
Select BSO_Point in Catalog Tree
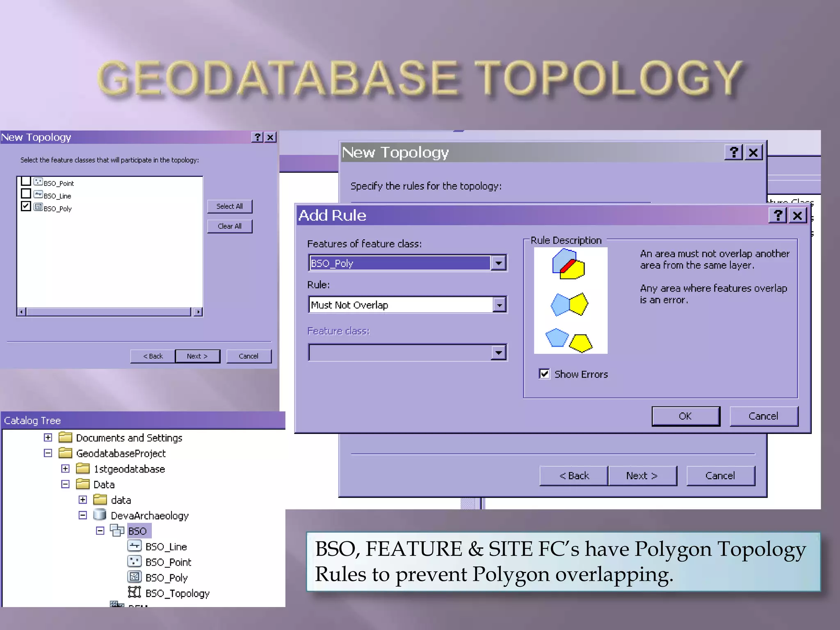click(x=168, y=562)
